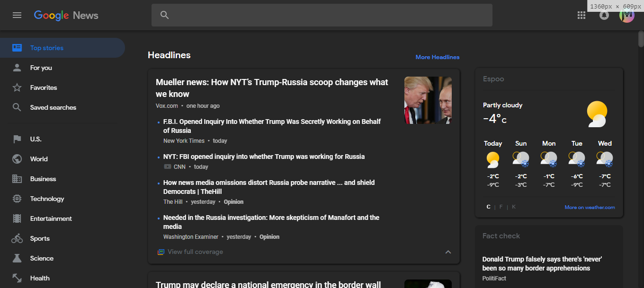This screenshot has height=288, width=644.
Task: Click inside the search news field
Action: tap(322, 15)
